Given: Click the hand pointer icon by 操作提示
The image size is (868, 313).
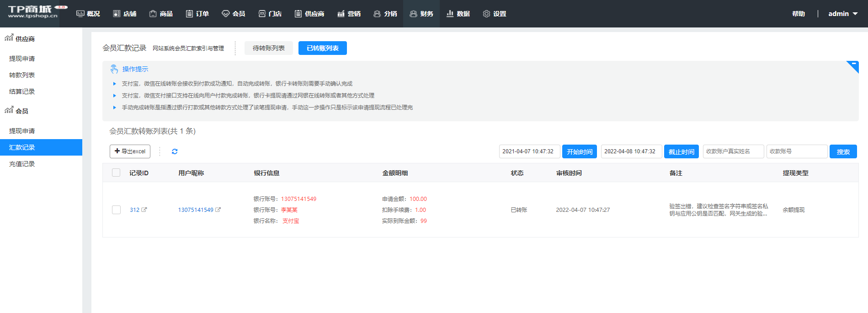Looking at the screenshot, I should pyautogui.click(x=114, y=69).
